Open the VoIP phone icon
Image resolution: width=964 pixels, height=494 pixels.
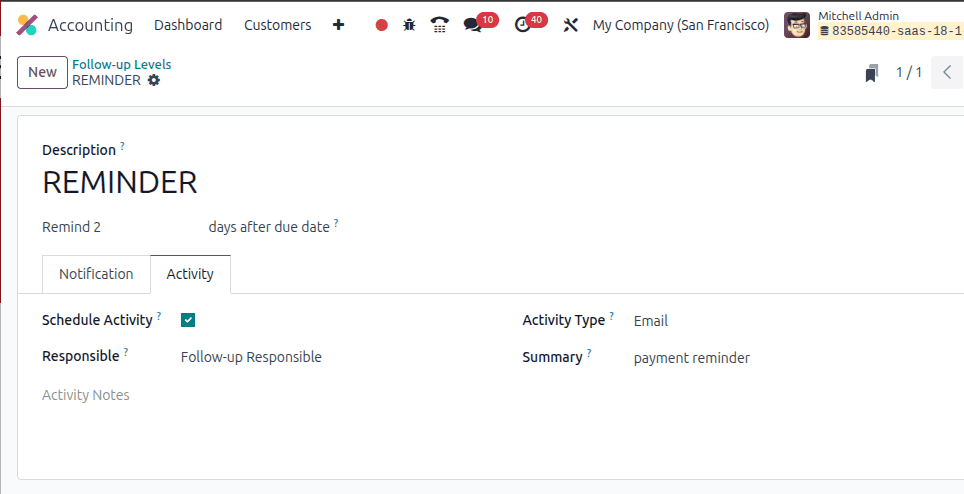pyautogui.click(x=440, y=25)
